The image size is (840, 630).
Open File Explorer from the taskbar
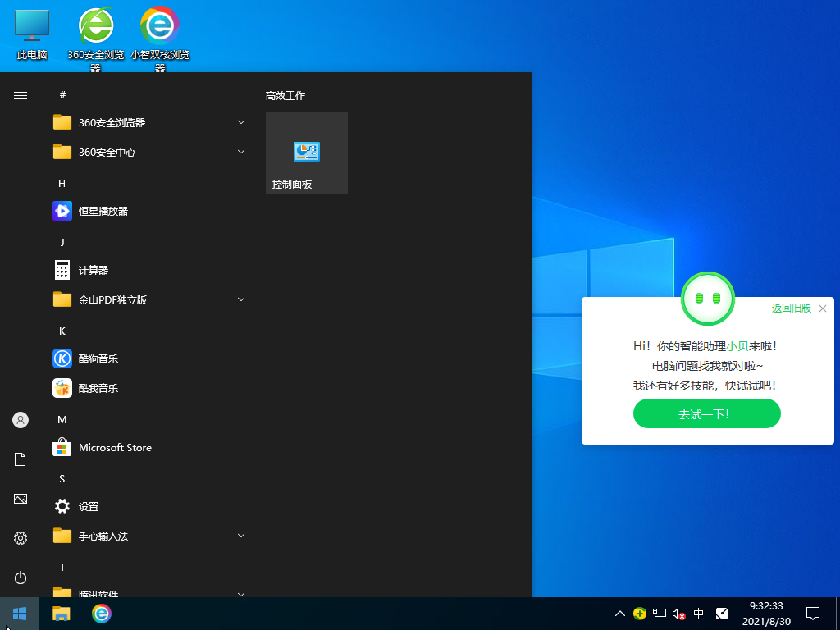point(62,614)
